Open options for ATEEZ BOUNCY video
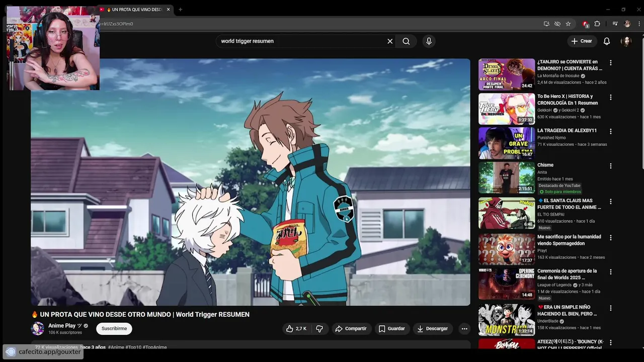 611,343
